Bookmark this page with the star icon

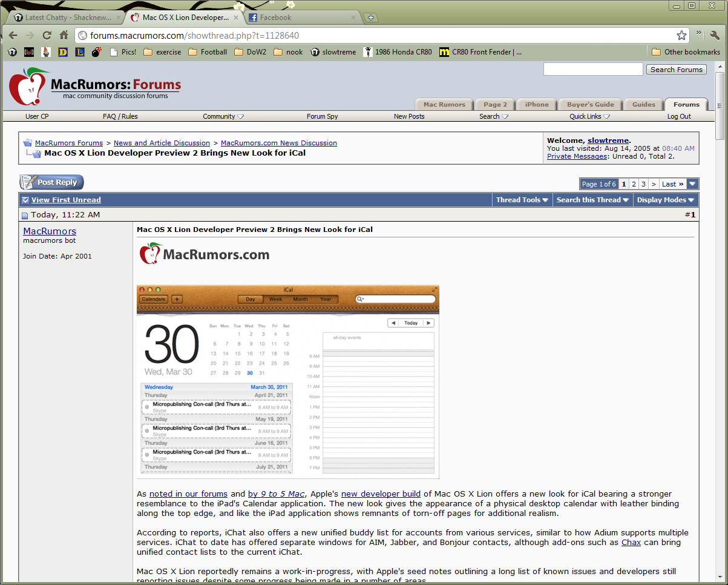point(681,35)
